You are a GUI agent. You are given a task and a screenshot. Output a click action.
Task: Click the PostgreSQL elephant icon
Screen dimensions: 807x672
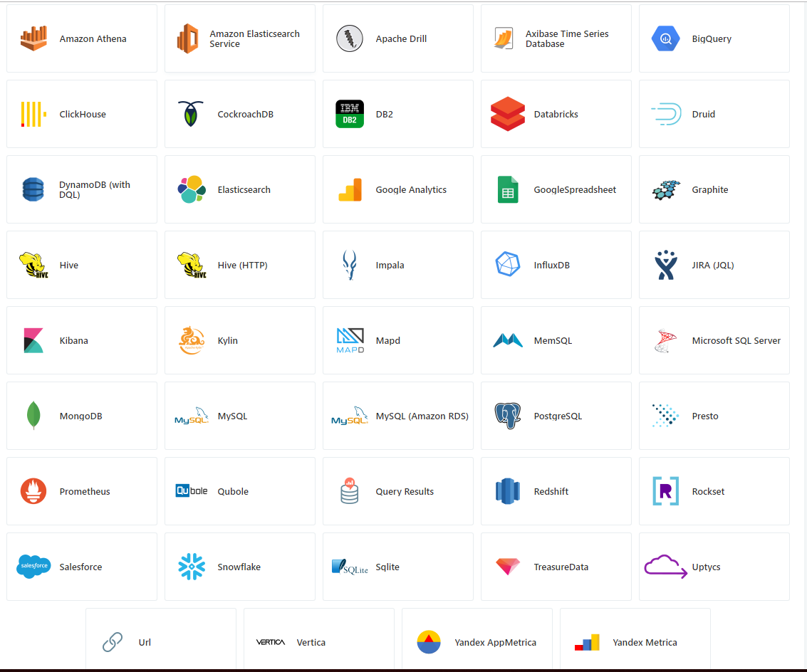point(507,415)
